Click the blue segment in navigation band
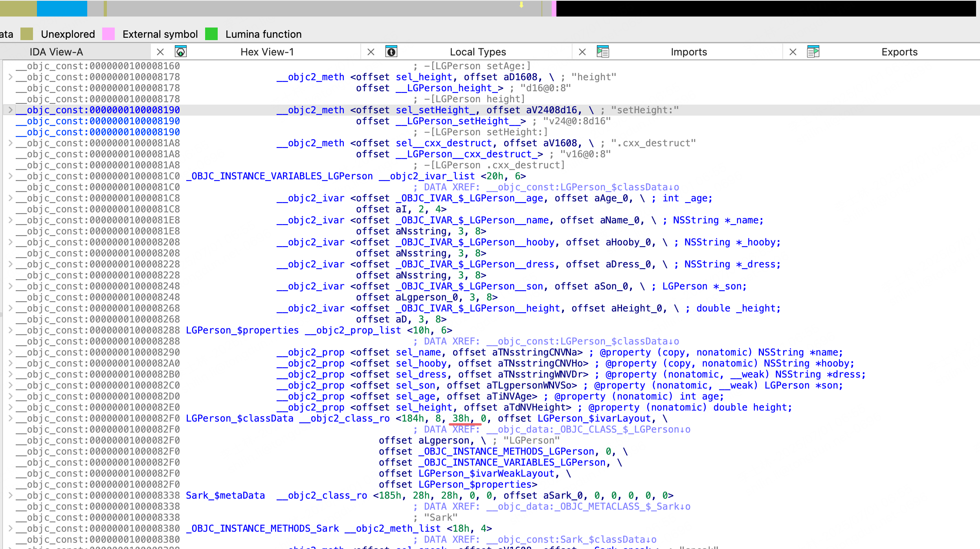This screenshot has width=980, height=549. pos(62,8)
